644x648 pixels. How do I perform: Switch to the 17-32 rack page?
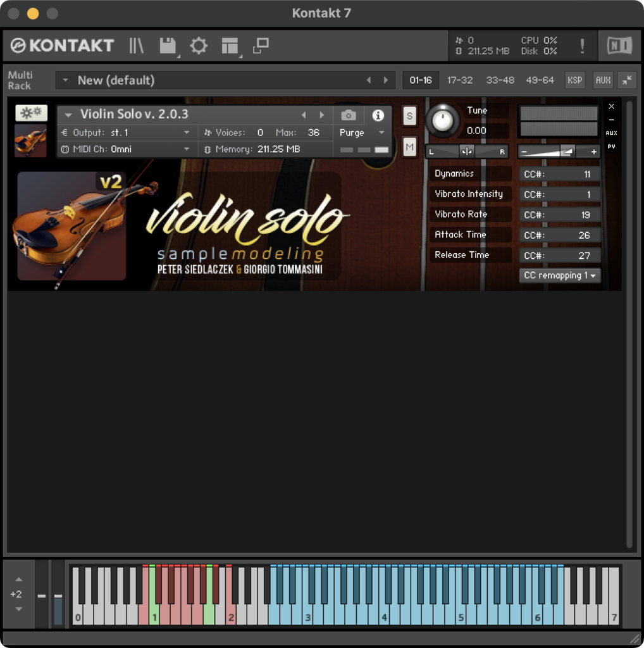tap(460, 80)
